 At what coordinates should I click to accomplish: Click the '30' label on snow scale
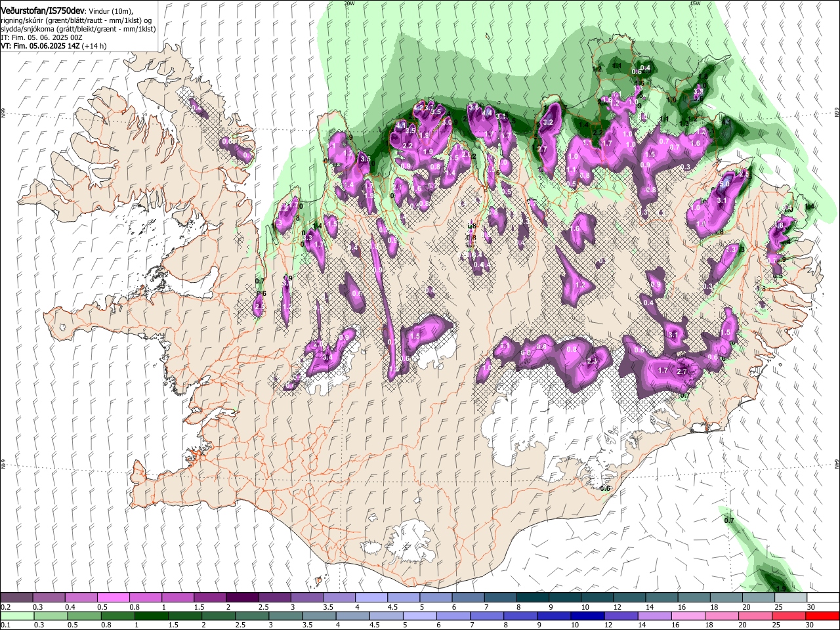(811, 607)
